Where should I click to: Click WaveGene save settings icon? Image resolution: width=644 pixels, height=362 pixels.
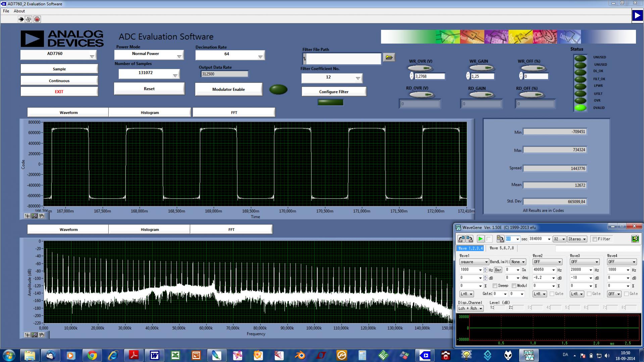point(469,239)
